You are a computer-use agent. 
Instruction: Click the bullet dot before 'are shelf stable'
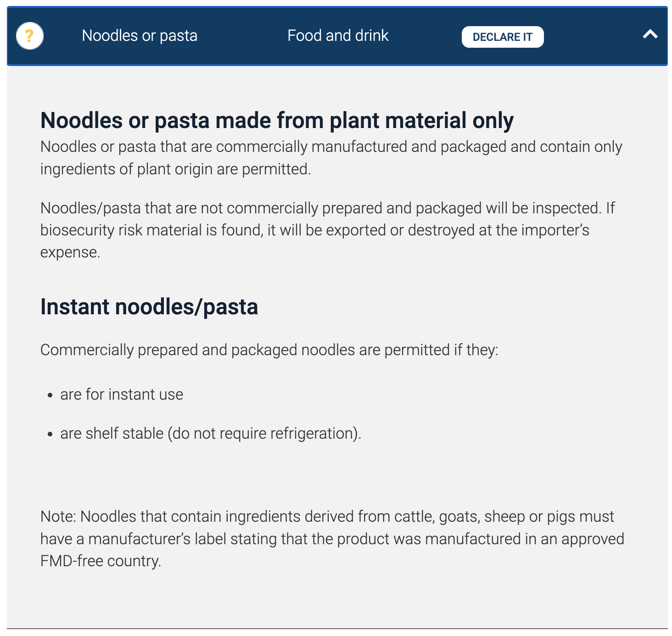(x=50, y=434)
